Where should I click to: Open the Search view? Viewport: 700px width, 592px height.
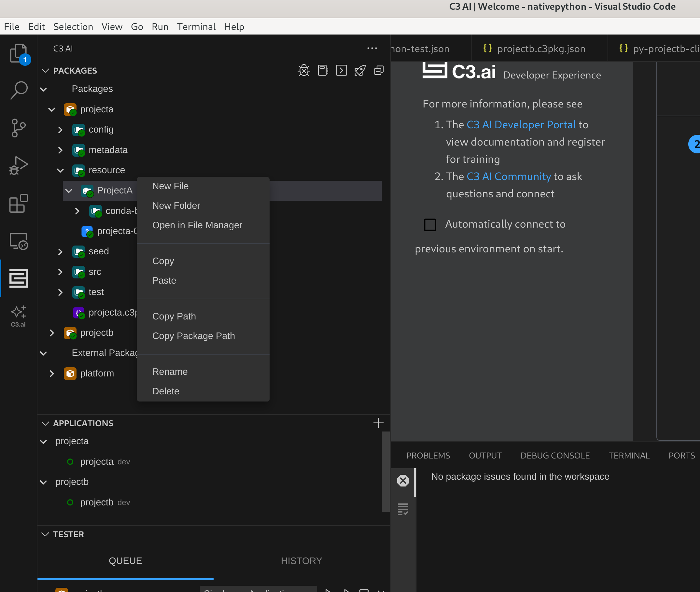[x=19, y=90]
